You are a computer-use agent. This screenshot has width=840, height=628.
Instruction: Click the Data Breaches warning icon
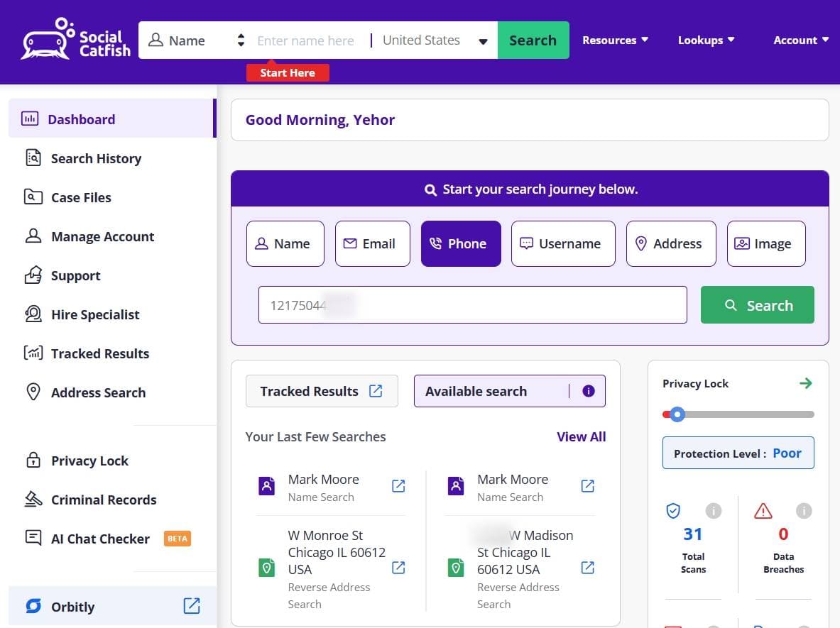click(x=763, y=511)
